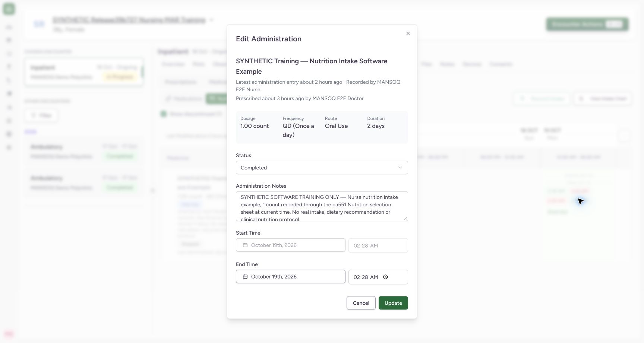Click the Start Time 02:28 AM field
This screenshot has height=343, width=644.
click(378, 245)
